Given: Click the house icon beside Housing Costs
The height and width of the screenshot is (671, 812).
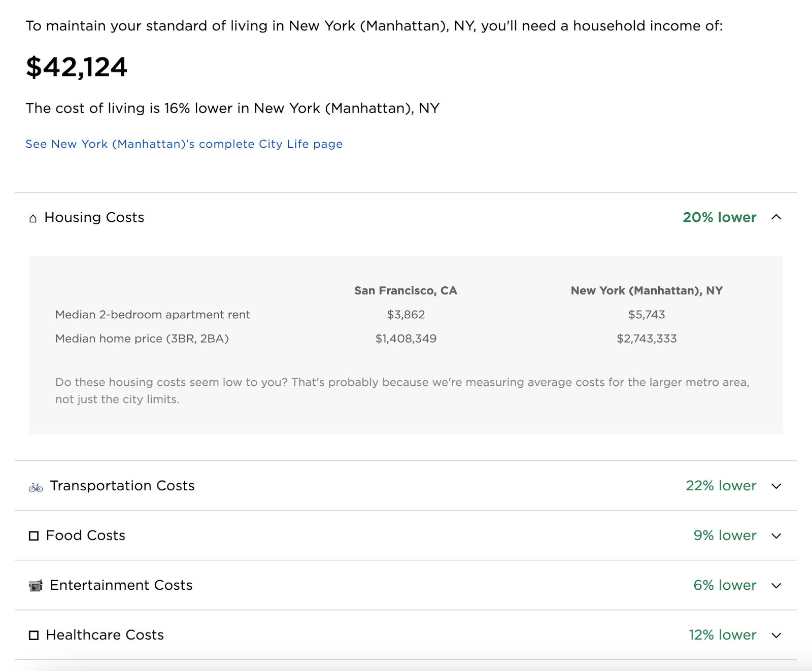Looking at the screenshot, I should point(32,218).
